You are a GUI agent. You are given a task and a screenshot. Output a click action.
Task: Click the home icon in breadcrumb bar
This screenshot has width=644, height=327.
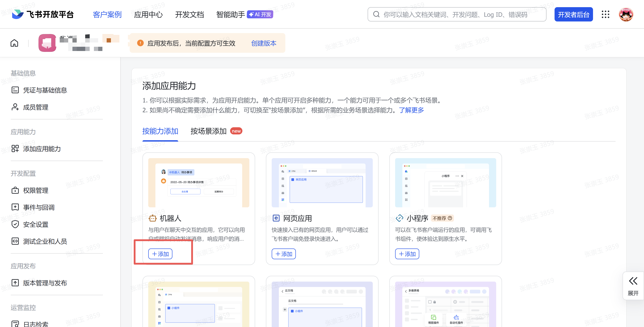click(x=14, y=43)
